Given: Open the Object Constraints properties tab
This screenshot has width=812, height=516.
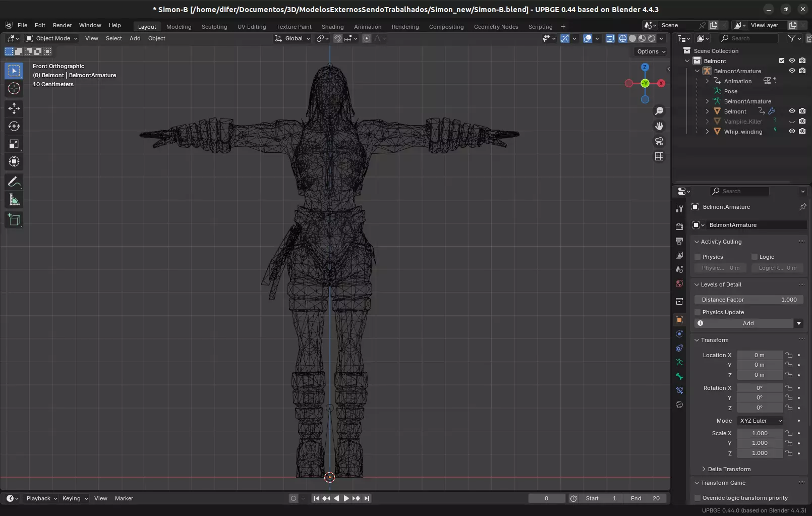Looking at the screenshot, I should (x=679, y=348).
